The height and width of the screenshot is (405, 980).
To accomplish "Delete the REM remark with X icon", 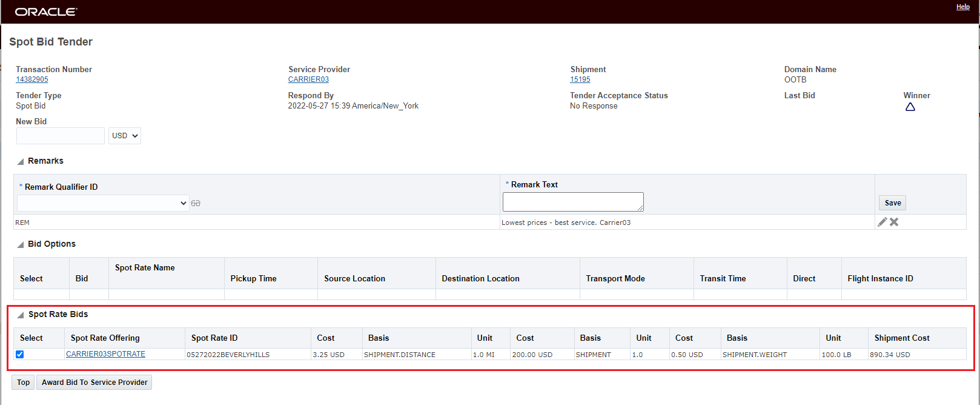I will 894,222.
